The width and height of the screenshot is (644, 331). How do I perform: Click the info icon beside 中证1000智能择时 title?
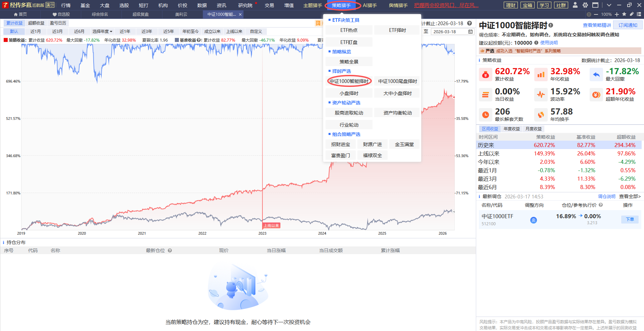coord(551,26)
